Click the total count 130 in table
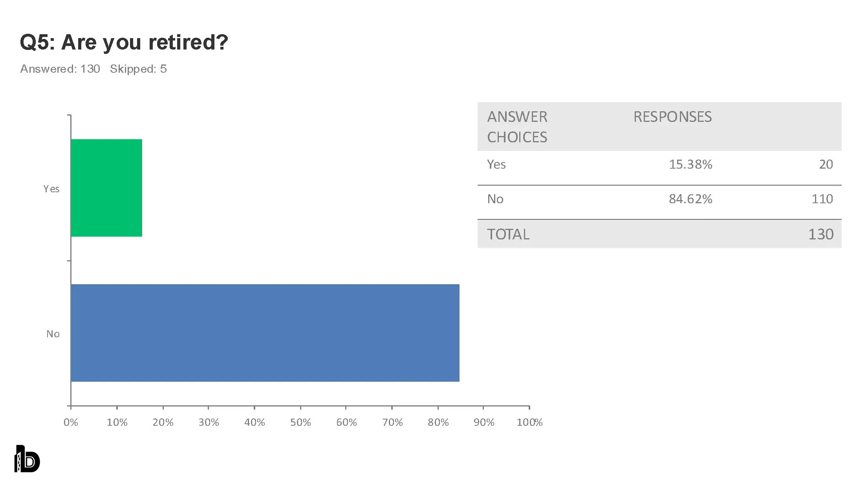Screen dimensions: 868x480 pyautogui.click(x=820, y=234)
